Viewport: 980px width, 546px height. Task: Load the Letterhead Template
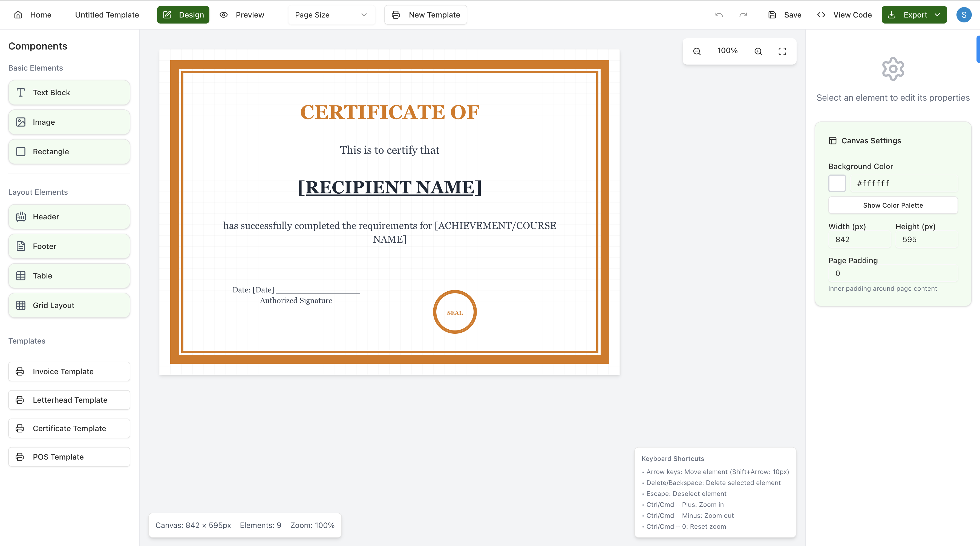point(69,400)
